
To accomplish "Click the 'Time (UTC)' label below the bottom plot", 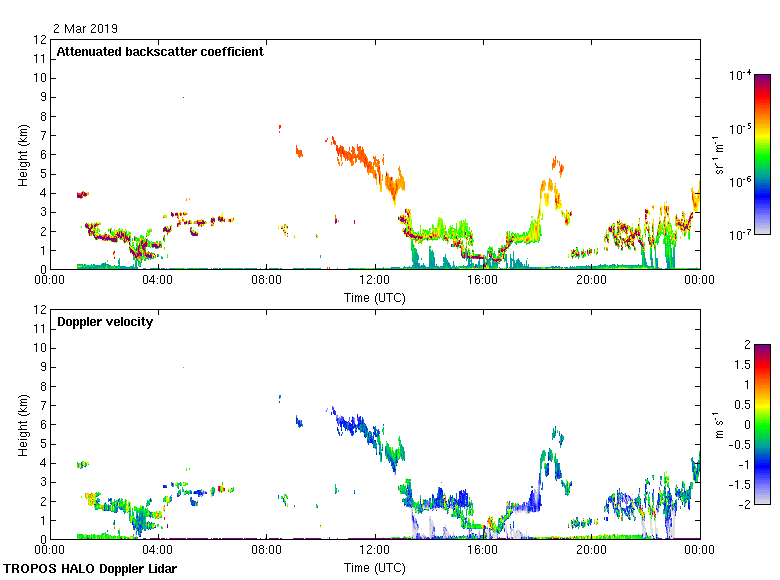I will pos(375,567).
